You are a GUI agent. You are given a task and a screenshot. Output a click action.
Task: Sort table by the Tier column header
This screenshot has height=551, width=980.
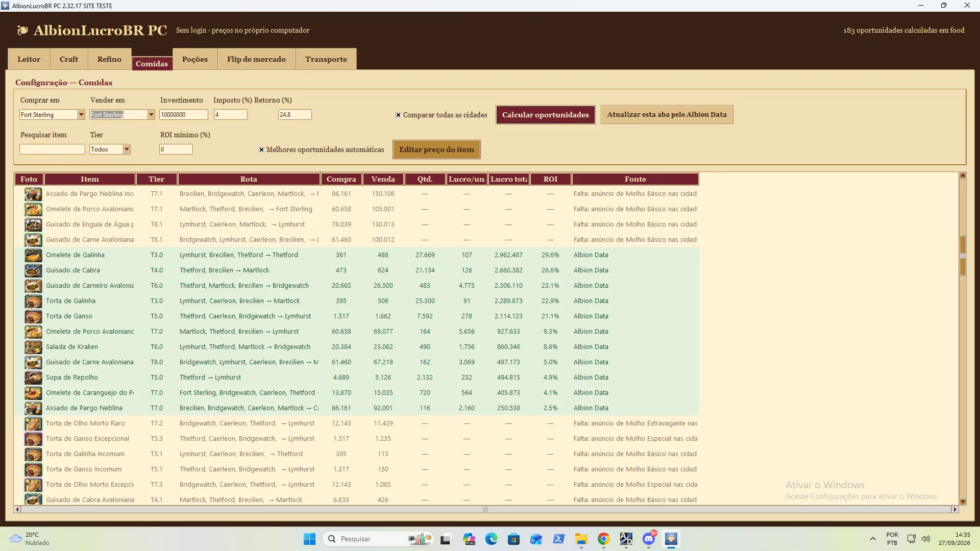[157, 179]
